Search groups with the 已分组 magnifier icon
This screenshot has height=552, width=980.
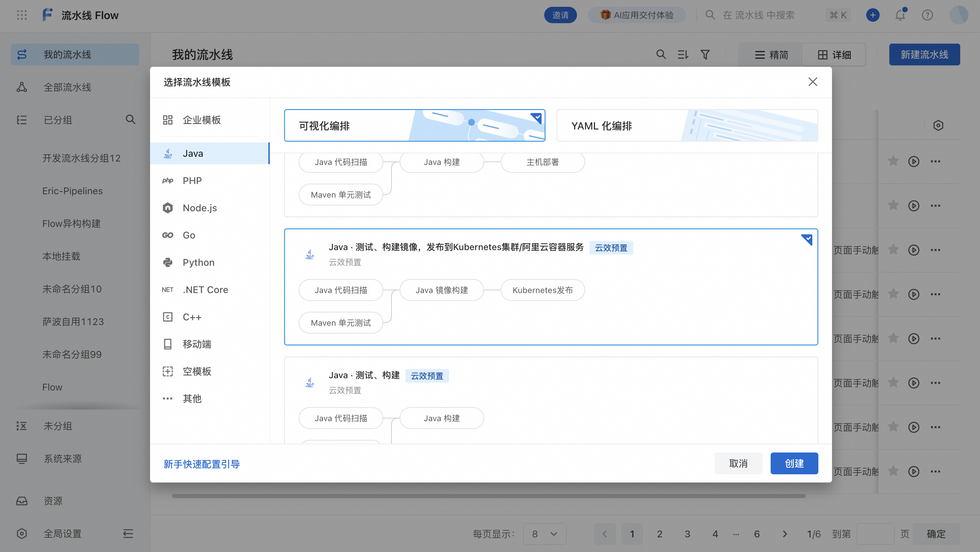tap(131, 120)
